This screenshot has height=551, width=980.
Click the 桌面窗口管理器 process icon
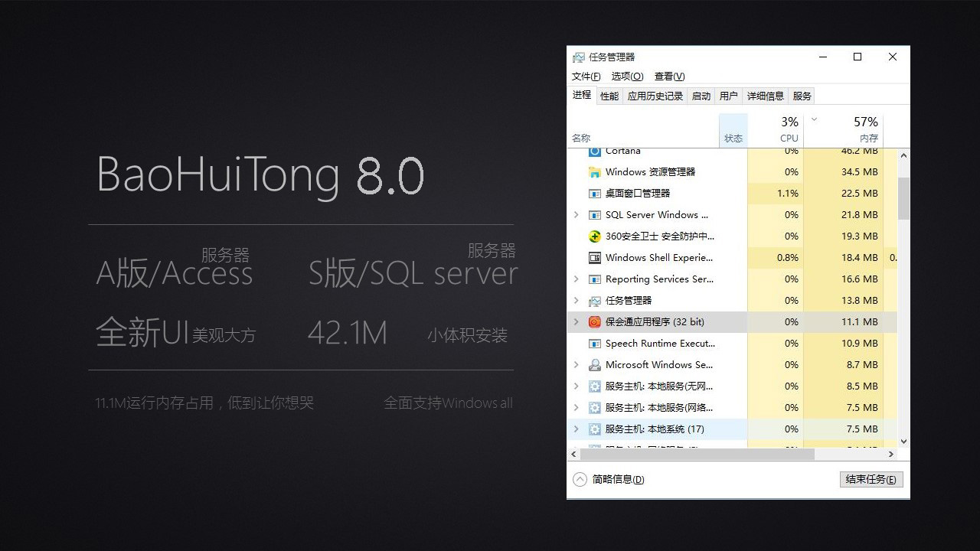click(x=594, y=194)
